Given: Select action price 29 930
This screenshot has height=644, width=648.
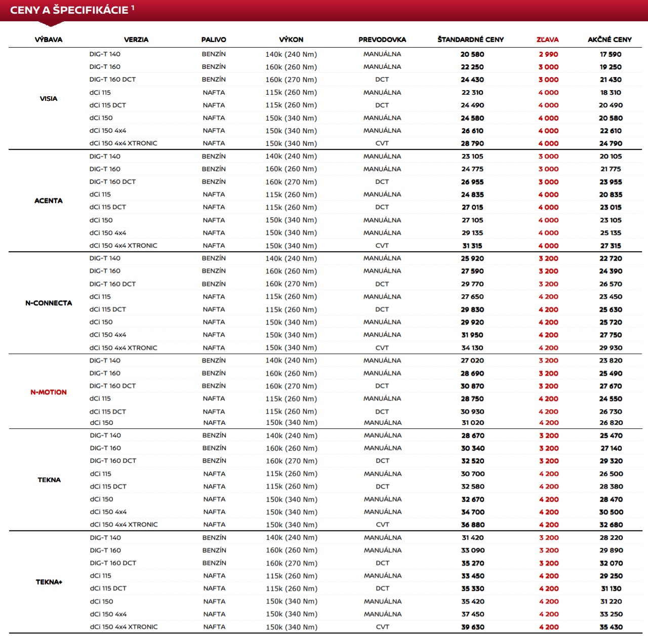Looking at the screenshot, I should [611, 348].
